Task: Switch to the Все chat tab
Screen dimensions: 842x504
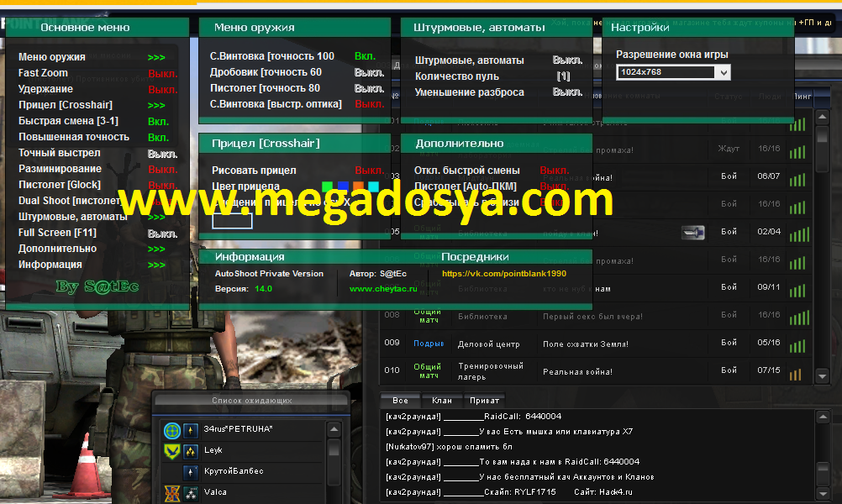Action: point(400,401)
